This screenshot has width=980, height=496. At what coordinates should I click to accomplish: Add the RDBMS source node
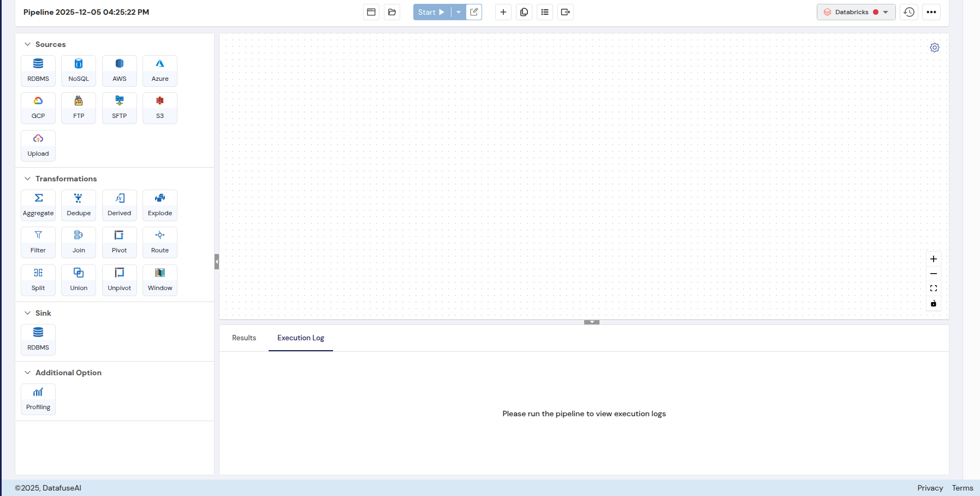pos(38,70)
